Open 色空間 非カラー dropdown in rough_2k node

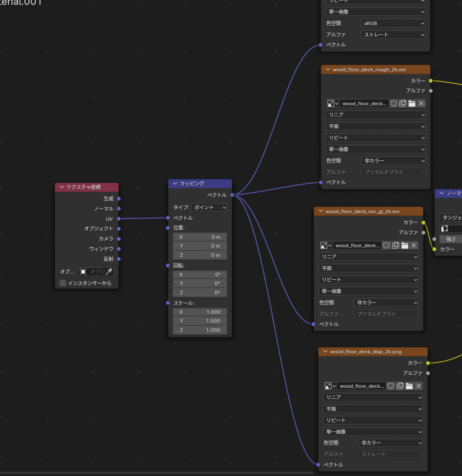393,161
